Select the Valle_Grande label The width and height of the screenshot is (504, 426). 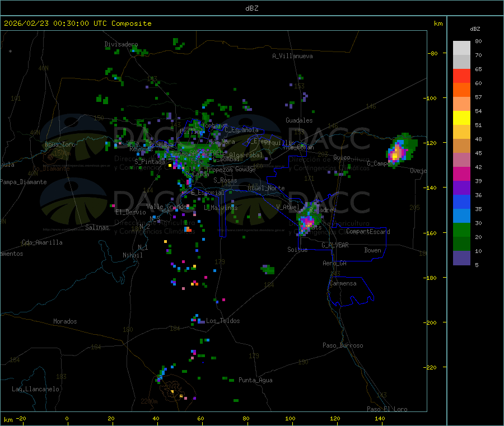point(166,207)
